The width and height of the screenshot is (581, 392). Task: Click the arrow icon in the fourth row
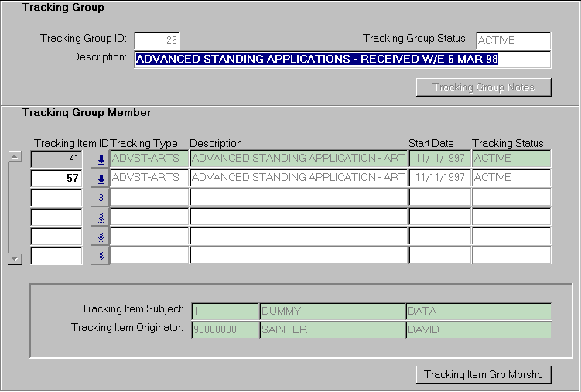point(101,217)
